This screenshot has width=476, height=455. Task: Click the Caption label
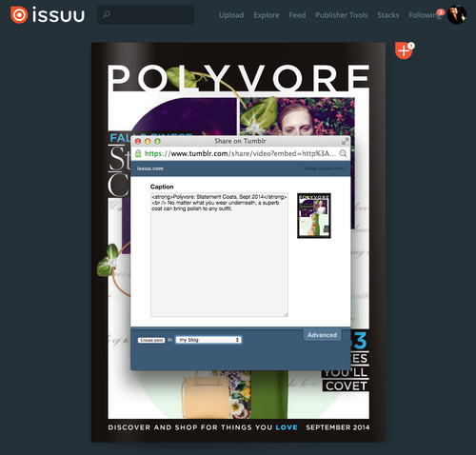point(162,187)
